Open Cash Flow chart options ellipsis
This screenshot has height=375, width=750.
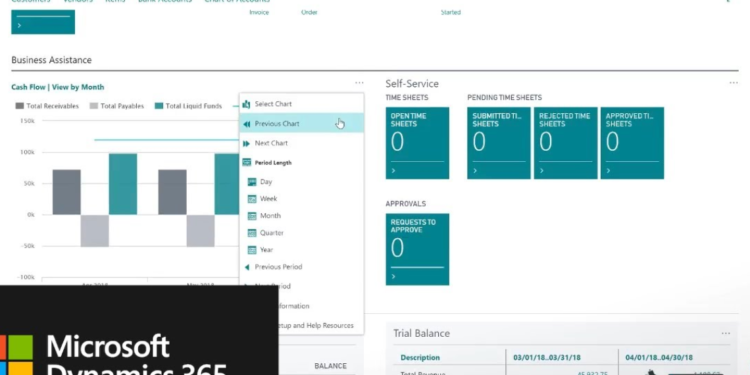[x=359, y=83]
